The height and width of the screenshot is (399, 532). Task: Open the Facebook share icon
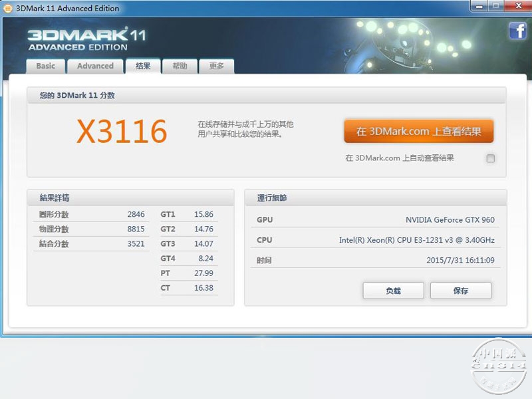[518, 31]
